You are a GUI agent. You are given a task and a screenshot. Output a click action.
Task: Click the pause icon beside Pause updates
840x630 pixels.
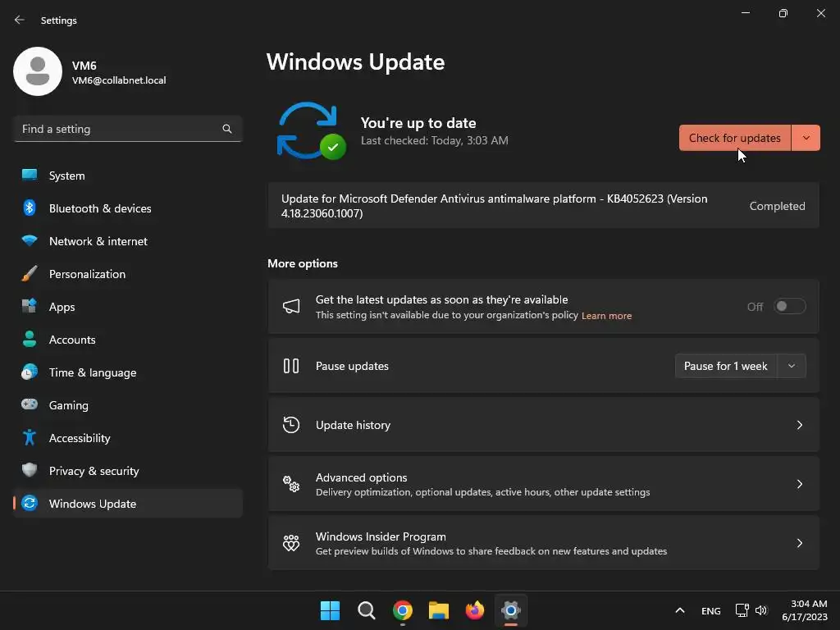point(291,366)
